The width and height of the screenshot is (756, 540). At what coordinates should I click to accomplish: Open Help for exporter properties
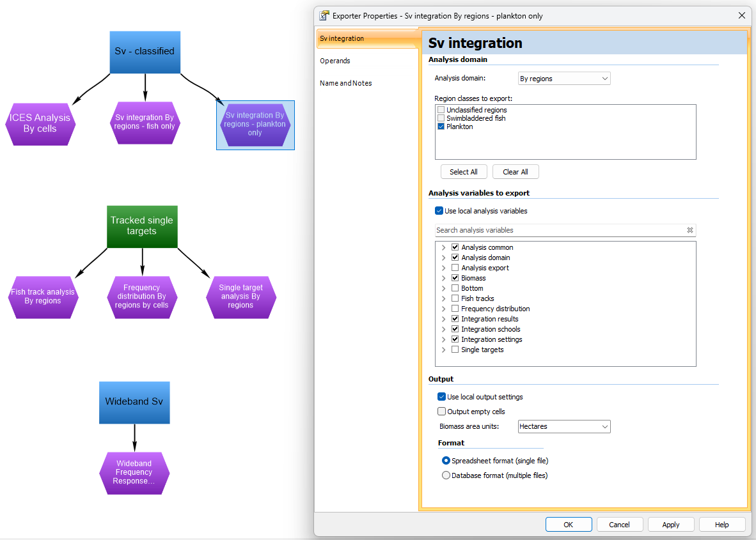(x=721, y=524)
